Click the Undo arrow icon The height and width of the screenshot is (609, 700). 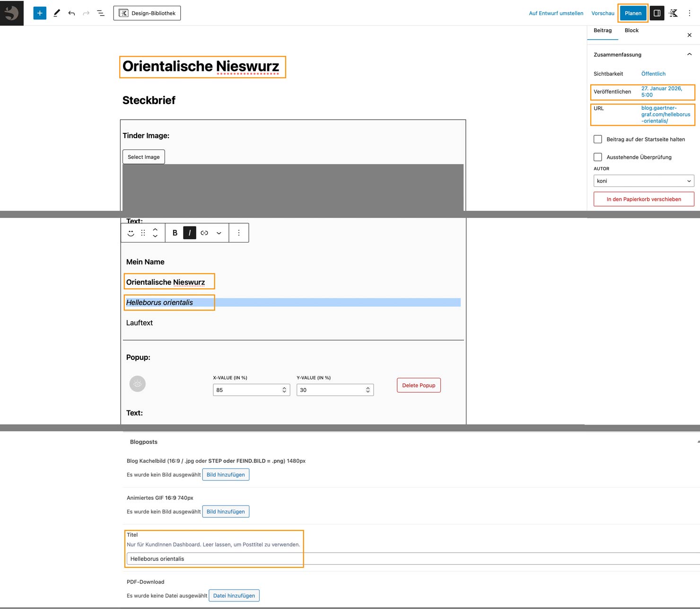71,13
